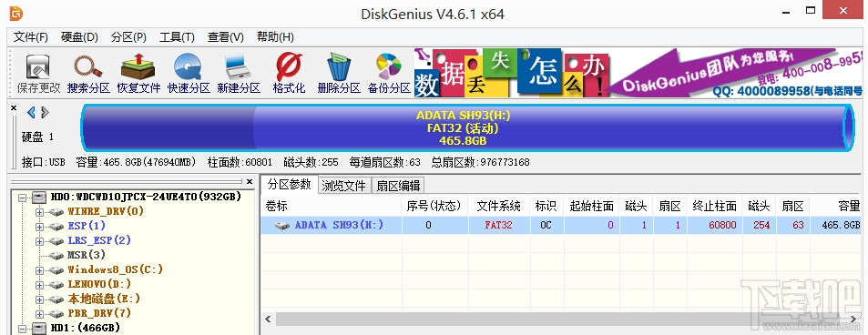Viewport: 868px width, 335px height.
Task: Select the 删除分区 delete partition icon
Action: click(339, 74)
